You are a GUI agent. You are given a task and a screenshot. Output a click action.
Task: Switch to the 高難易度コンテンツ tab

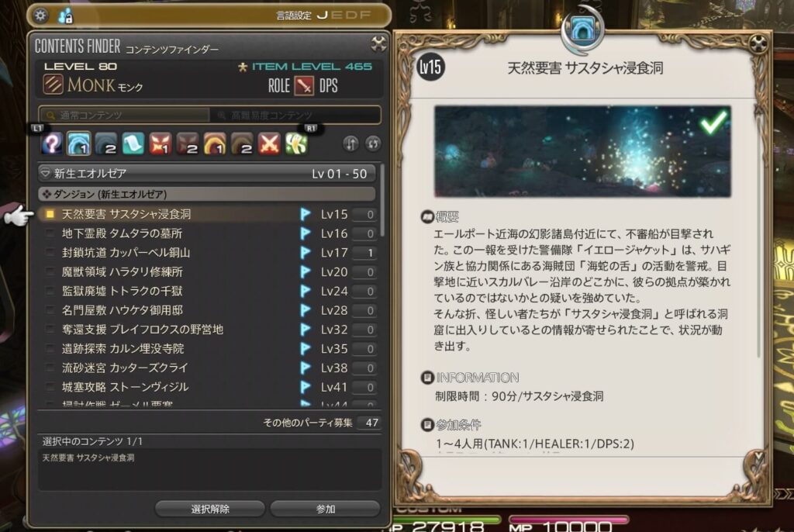(x=295, y=115)
